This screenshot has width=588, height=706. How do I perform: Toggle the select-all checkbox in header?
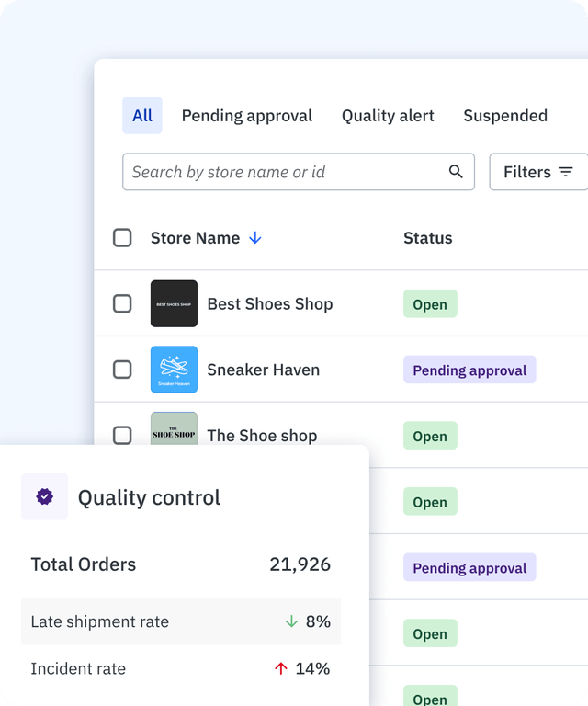(x=122, y=238)
